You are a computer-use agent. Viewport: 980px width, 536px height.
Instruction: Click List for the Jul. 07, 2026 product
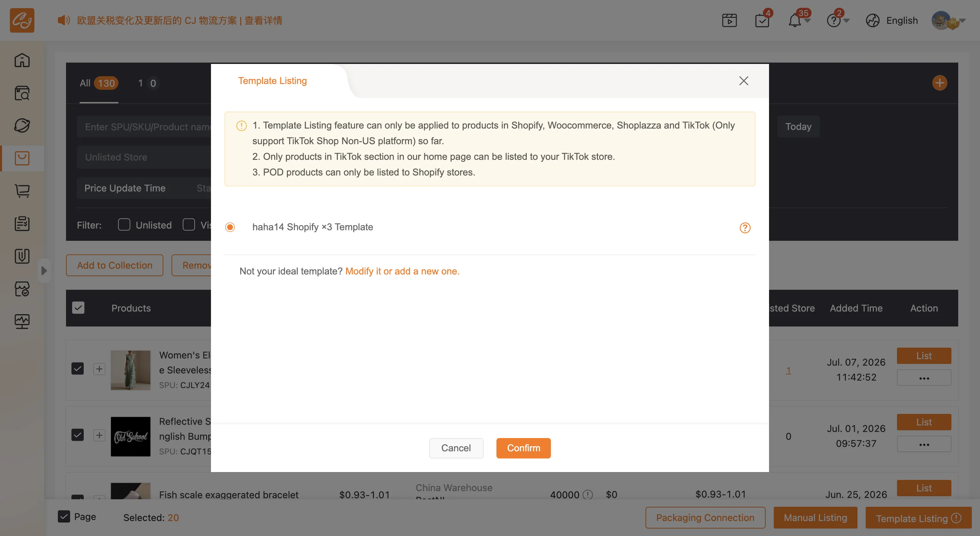tap(924, 356)
